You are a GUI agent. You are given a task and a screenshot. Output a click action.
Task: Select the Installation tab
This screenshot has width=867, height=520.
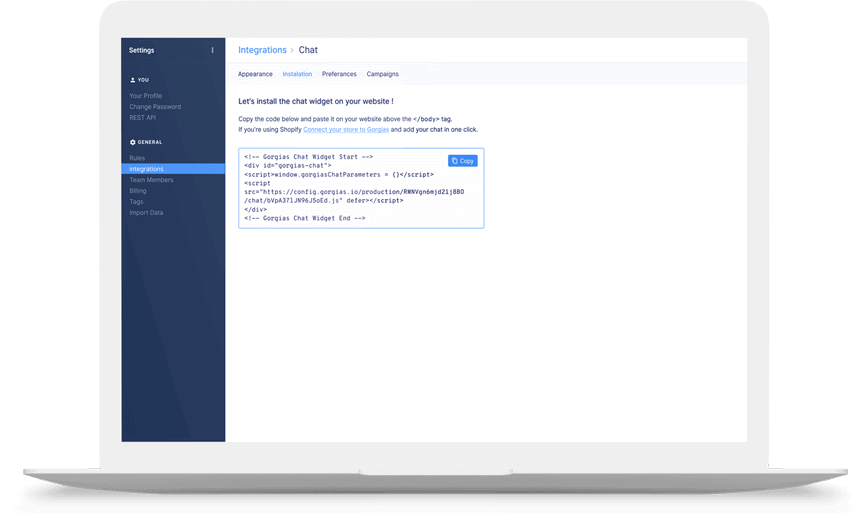tap(297, 74)
